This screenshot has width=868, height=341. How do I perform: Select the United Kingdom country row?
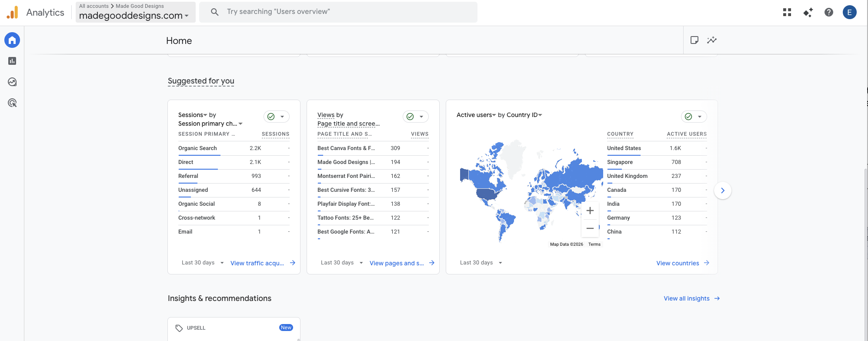pos(657,176)
